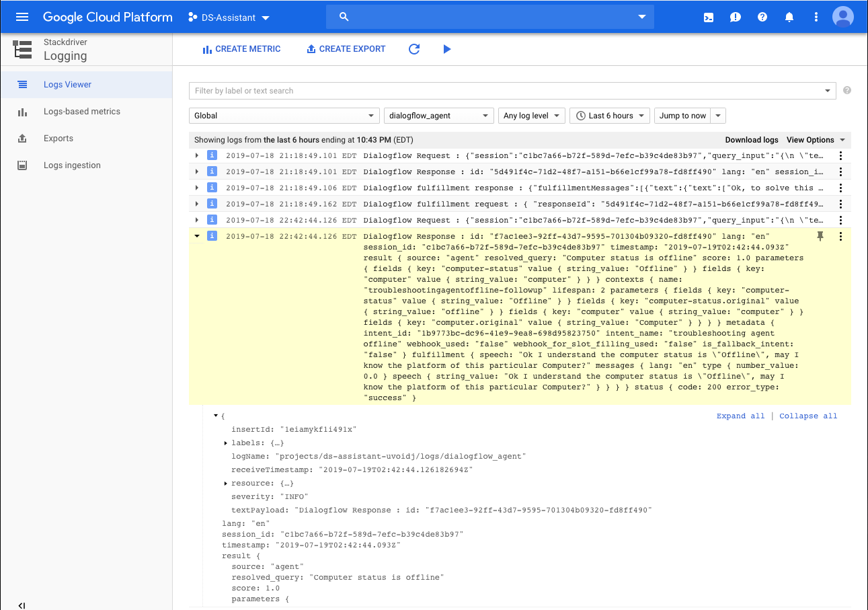The height and width of the screenshot is (610, 868).
Task: Open the DS-Assistant project selector
Action: pos(229,17)
